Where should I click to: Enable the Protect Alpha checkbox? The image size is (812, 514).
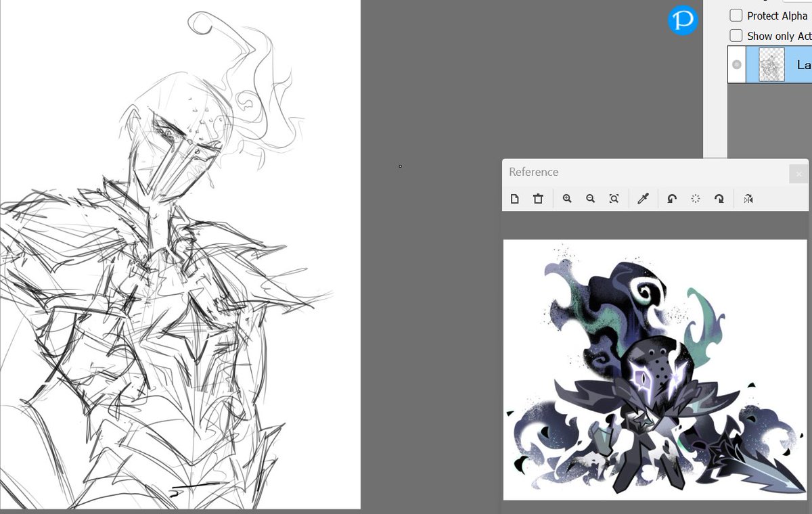(x=736, y=15)
